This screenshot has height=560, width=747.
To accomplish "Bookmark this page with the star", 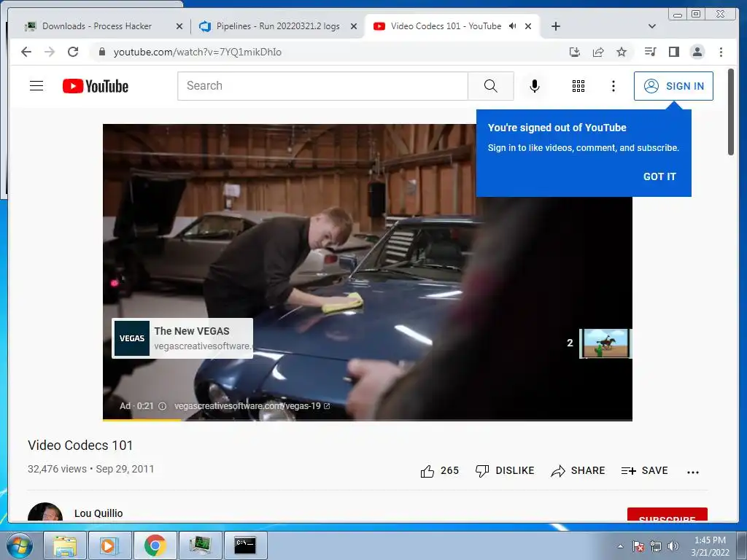I will [x=622, y=52].
